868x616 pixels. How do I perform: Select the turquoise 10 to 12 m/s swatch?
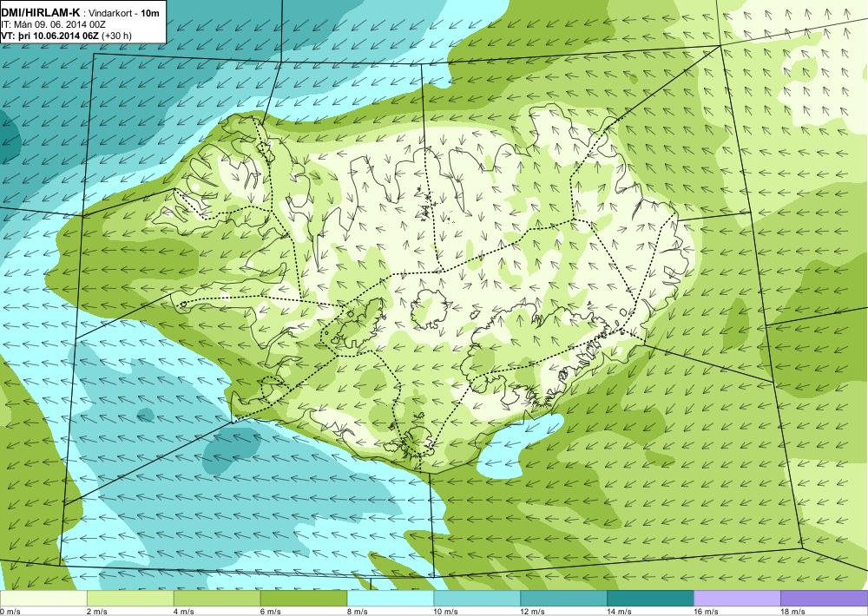(477, 599)
